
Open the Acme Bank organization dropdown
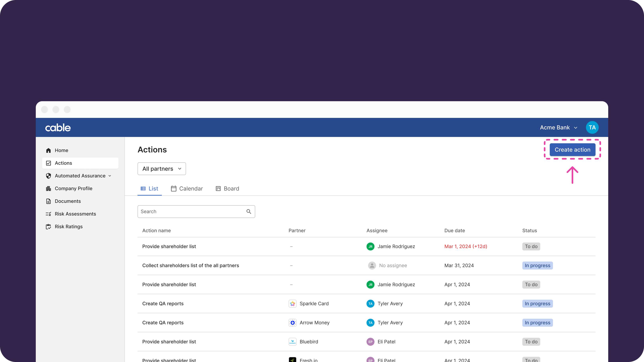pos(559,128)
